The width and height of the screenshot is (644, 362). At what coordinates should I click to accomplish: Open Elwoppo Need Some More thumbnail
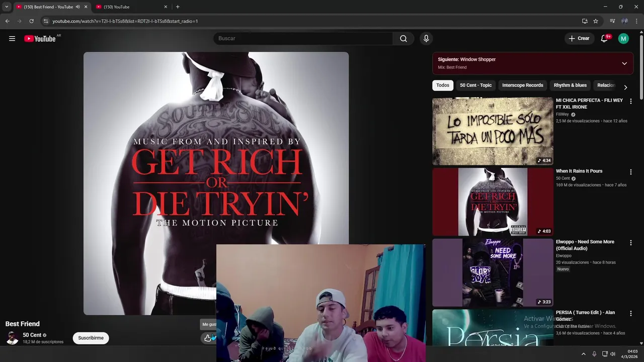click(493, 273)
